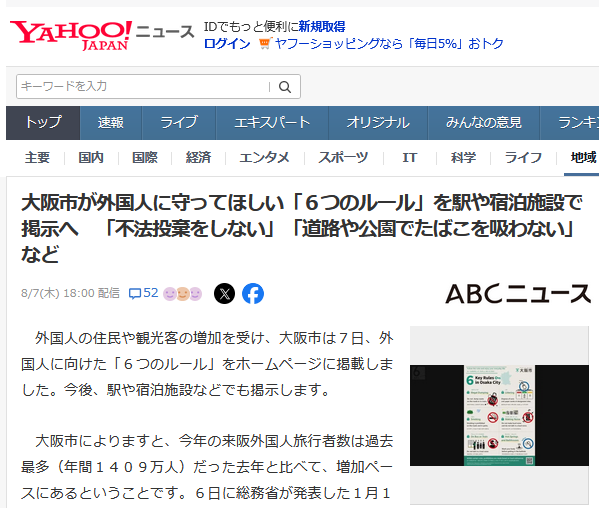Select the ライフ category

tap(523, 157)
